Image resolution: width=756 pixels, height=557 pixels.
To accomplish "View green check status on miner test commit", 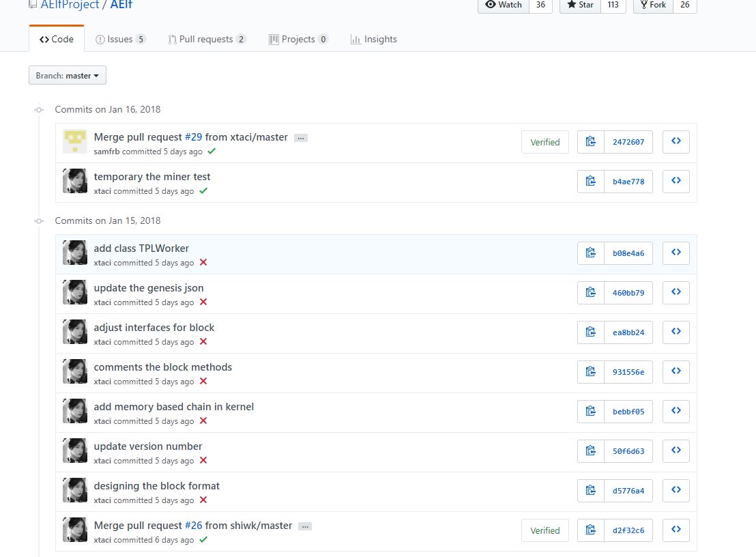I will 203,190.
